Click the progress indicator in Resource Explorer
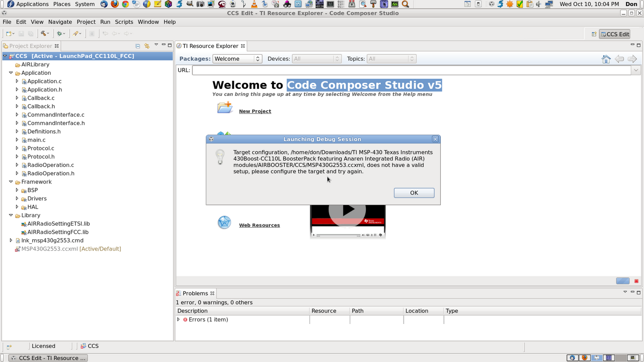644x362 pixels. tap(623, 281)
